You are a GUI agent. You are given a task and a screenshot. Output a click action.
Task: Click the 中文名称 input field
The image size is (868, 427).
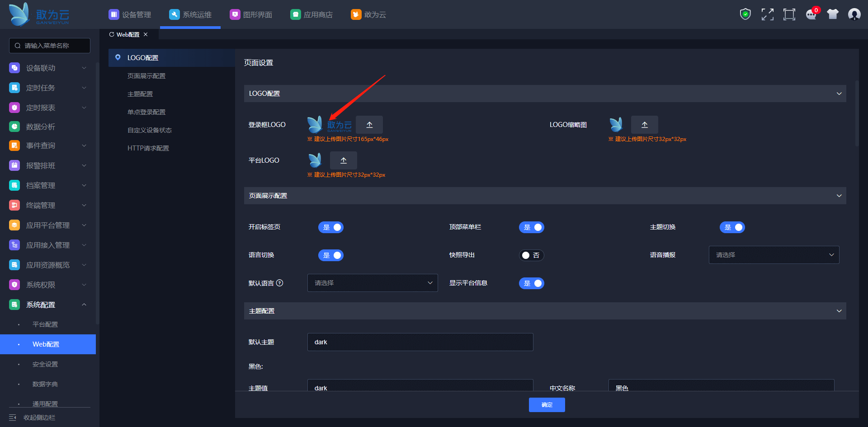pos(722,385)
